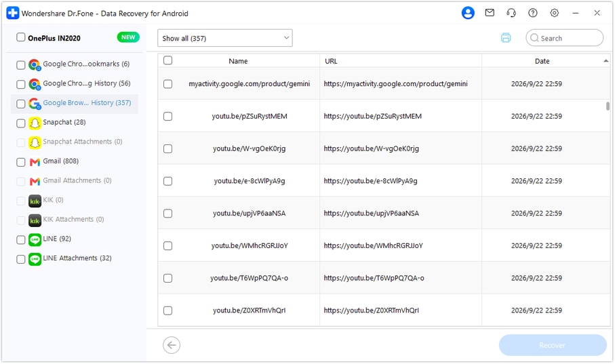Click the KIK Attachments icon

[35, 220]
